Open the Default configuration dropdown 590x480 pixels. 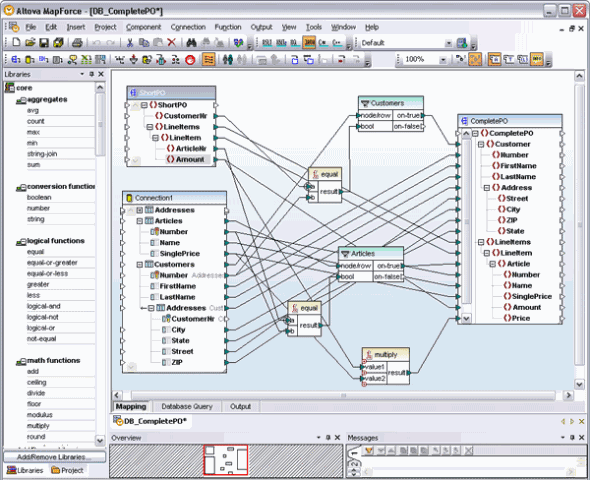pyautogui.click(x=449, y=43)
